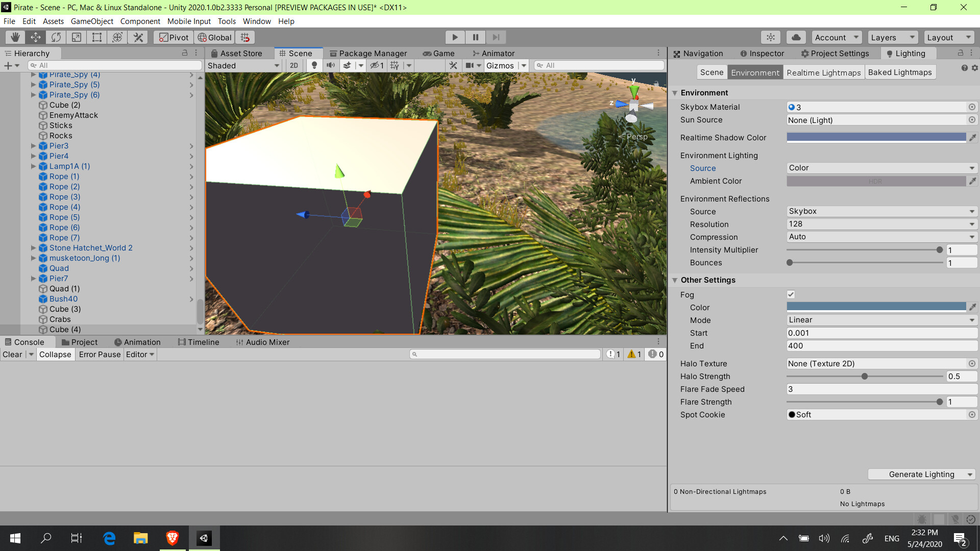
Task: Open the Fog Mode dropdown showing Linear
Action: pyautogui.click(x=881, y=320)
